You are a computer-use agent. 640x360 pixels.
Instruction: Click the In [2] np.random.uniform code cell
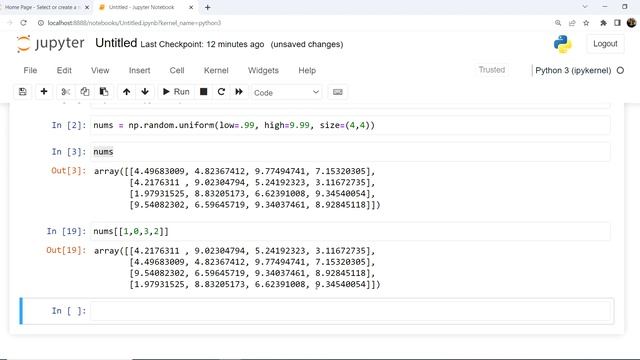[x=350, y=125]
